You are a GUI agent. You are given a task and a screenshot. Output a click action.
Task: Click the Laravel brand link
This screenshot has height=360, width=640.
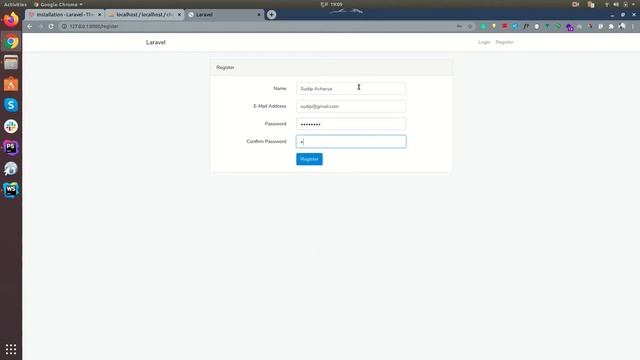(x=156, y=42)
